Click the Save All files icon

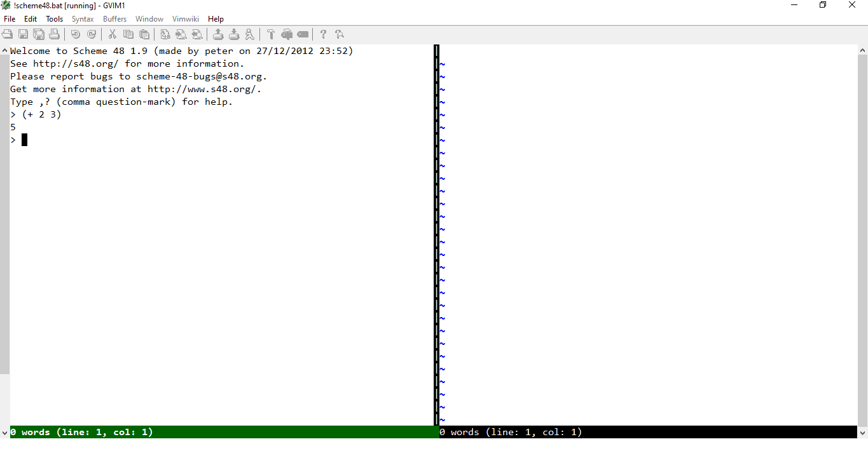pos(39,34)
